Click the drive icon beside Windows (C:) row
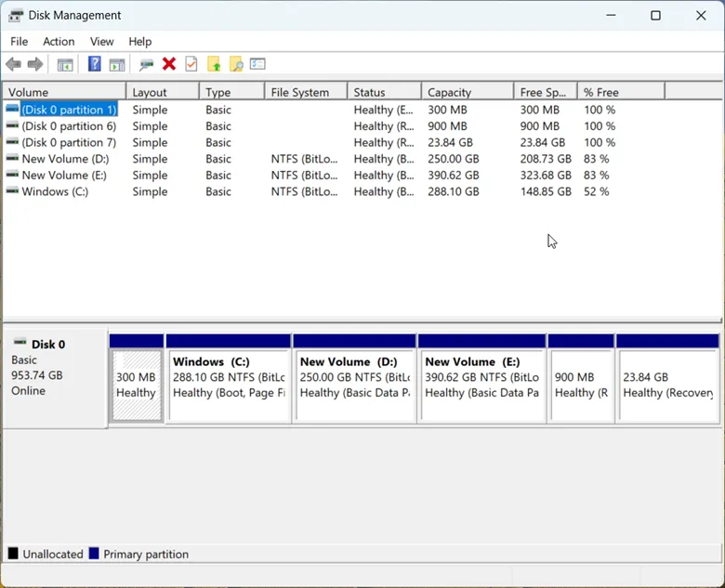The height and width of the screenshot is (588, 725). [12, 191]
